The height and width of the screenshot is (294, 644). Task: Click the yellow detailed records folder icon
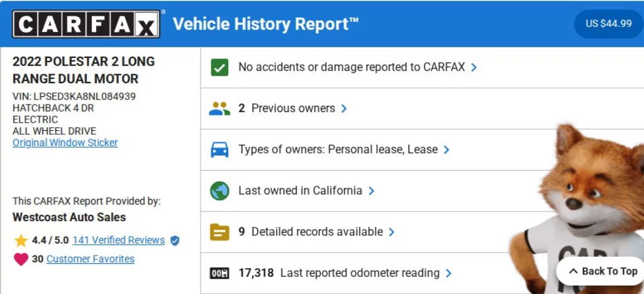click(x=219, y=232)
